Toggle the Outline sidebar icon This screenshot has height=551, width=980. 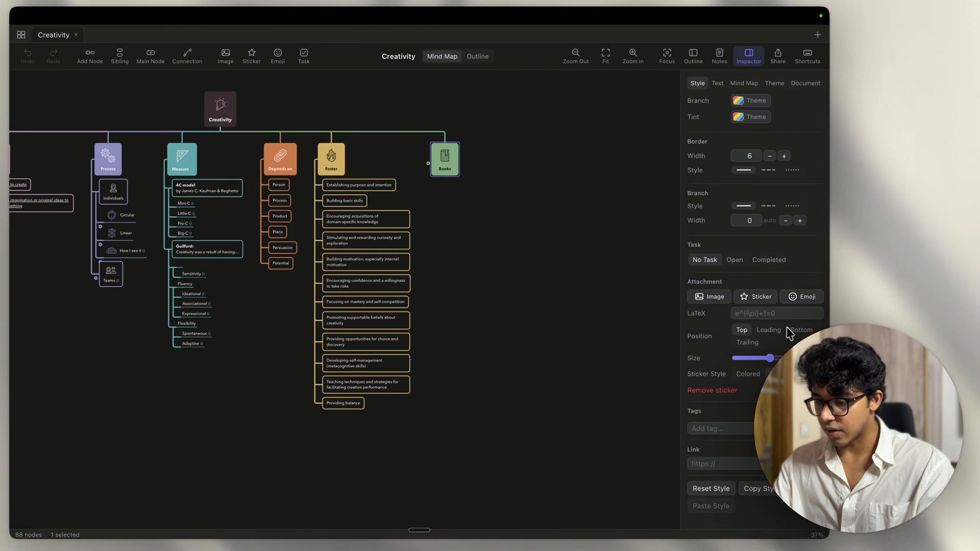tap(693, 56)
